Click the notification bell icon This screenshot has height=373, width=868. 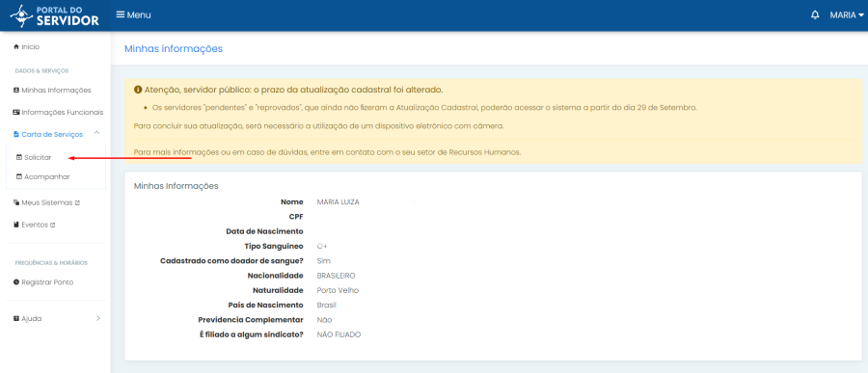[815, 15]
